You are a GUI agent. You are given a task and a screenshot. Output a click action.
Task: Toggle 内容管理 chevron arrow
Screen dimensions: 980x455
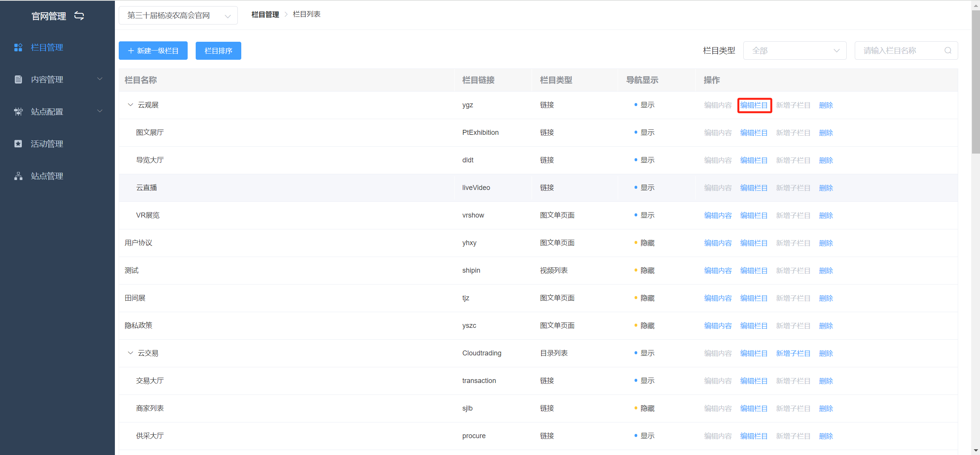coord(100,79)
